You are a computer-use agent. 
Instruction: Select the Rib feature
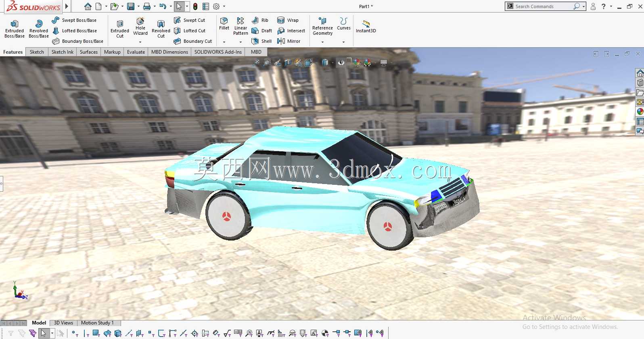pos(260,20)
